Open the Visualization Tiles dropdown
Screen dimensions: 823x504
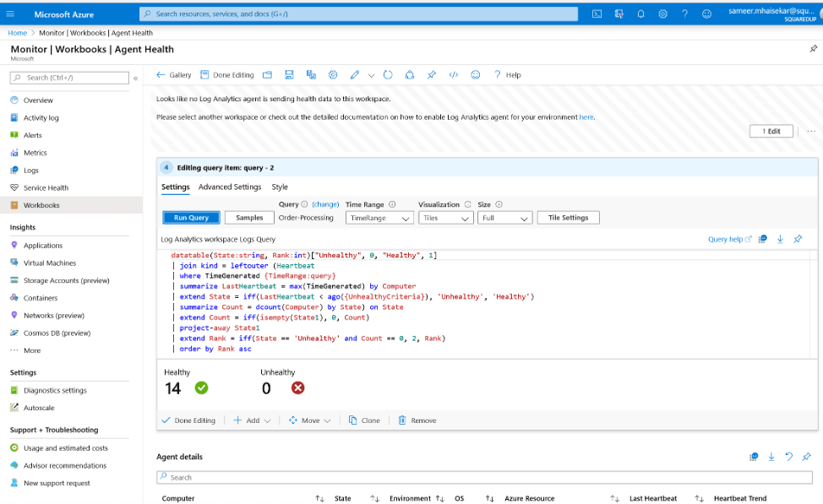(445, 218)
